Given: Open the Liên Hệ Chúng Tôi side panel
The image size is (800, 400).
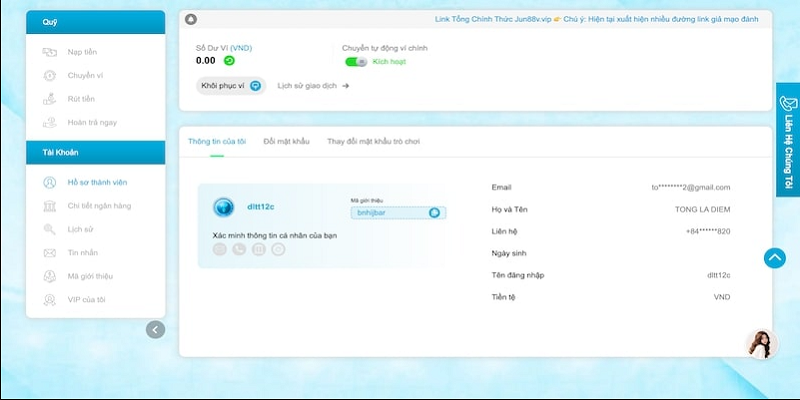Looking at the screenshot, I should [787, 139].
